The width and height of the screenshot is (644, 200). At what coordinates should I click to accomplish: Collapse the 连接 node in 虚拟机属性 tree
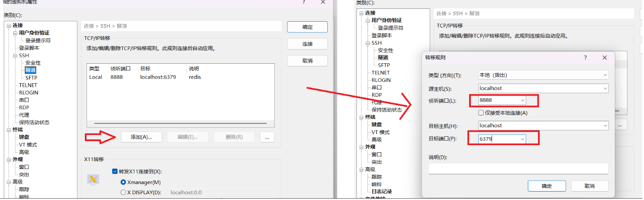point(8,25)
